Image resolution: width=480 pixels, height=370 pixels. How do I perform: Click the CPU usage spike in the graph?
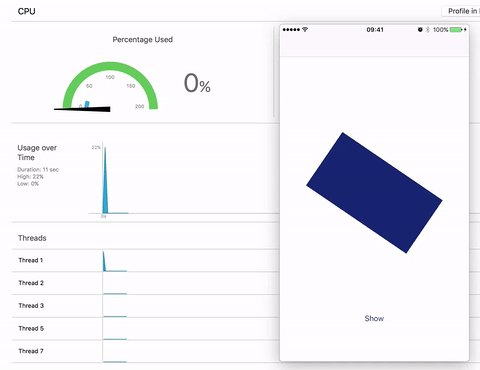pyautogui.click(x=105, y=180)
